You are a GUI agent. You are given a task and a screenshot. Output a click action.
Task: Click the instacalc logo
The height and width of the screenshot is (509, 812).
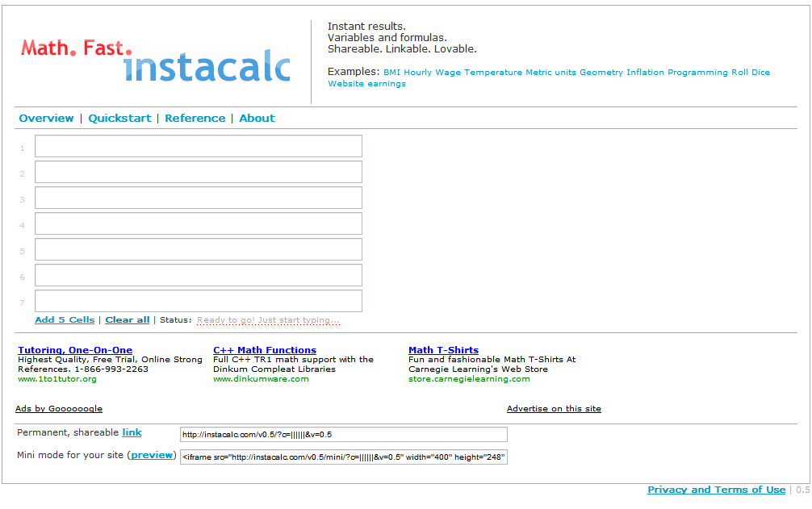tap(207, 69)
